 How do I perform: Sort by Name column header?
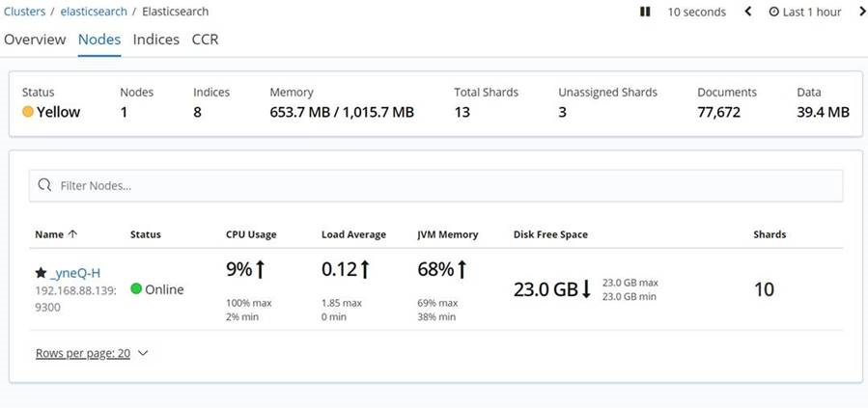(x=56, y=234)
